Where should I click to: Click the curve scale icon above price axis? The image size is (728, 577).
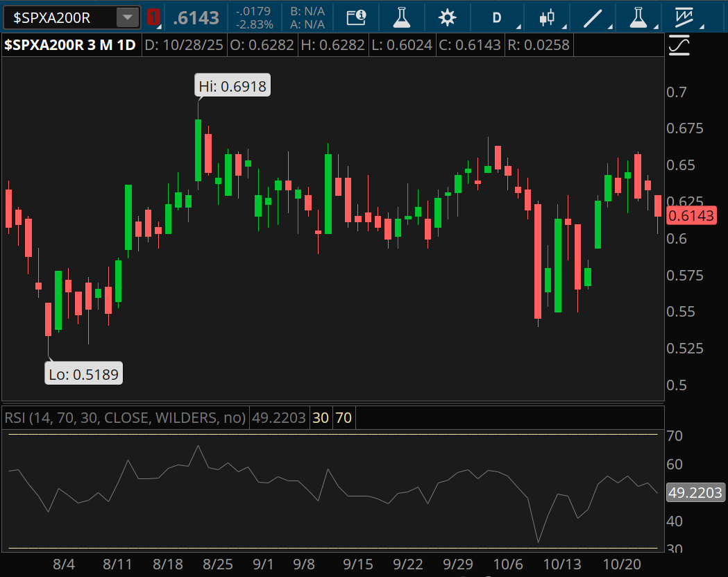[679, 46]
